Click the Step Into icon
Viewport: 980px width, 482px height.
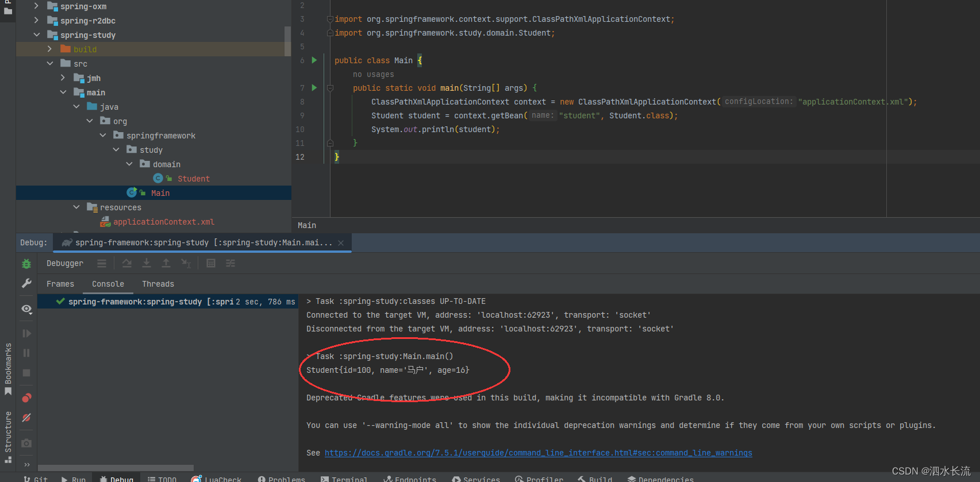[x=147, y=263]
